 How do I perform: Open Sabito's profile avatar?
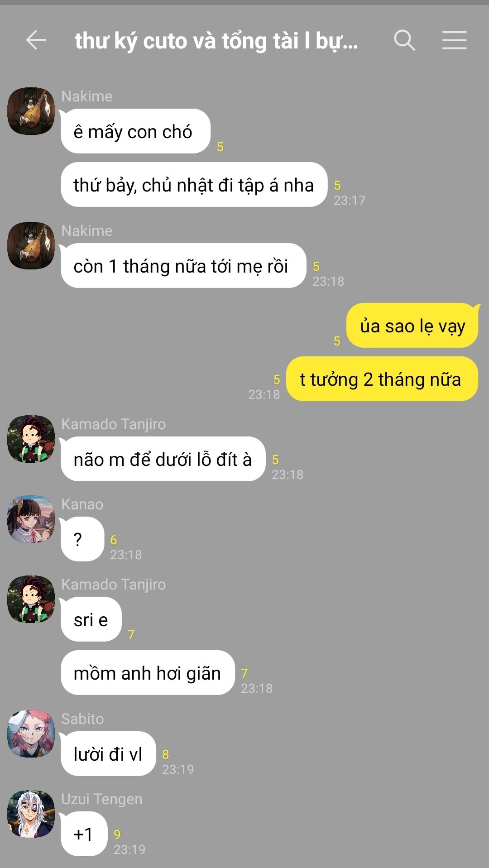pos(31,734)
